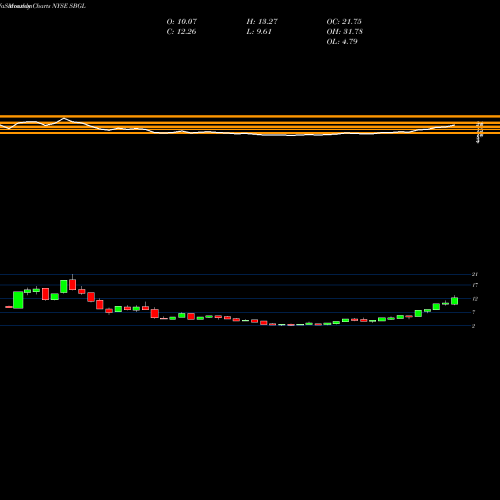Click the '12' price axis label
Screen dimensions: 500x500
pyautogui.click(x=475, y=299)
